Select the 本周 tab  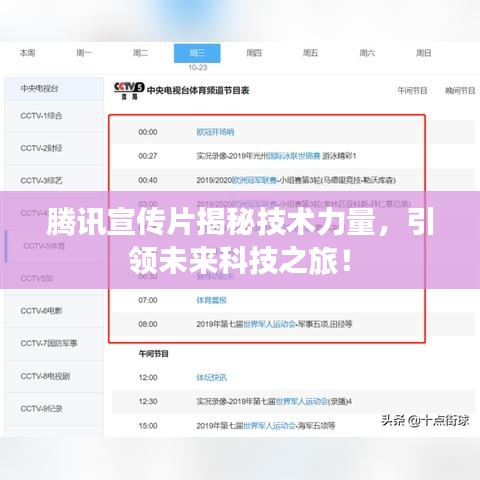coord(27,53)
